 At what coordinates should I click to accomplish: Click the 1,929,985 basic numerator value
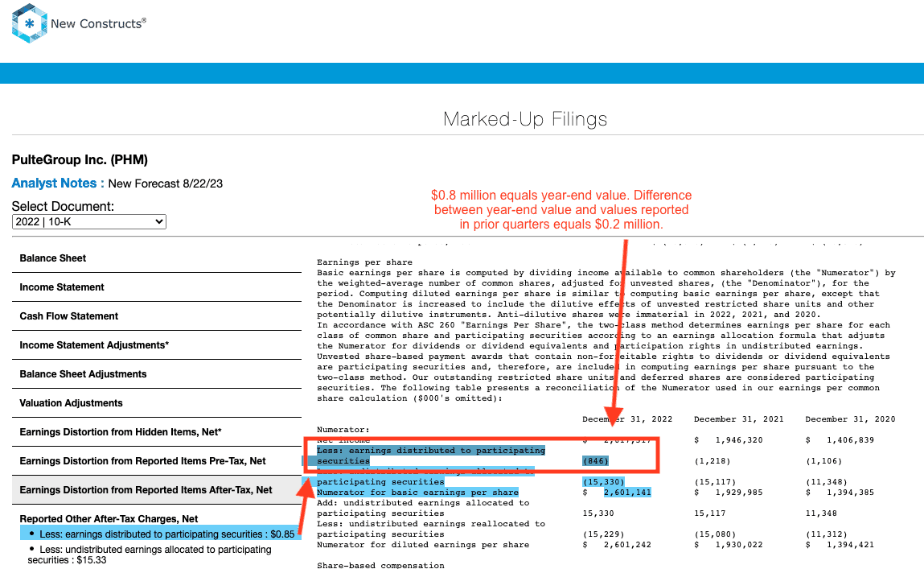coord(739,493)
